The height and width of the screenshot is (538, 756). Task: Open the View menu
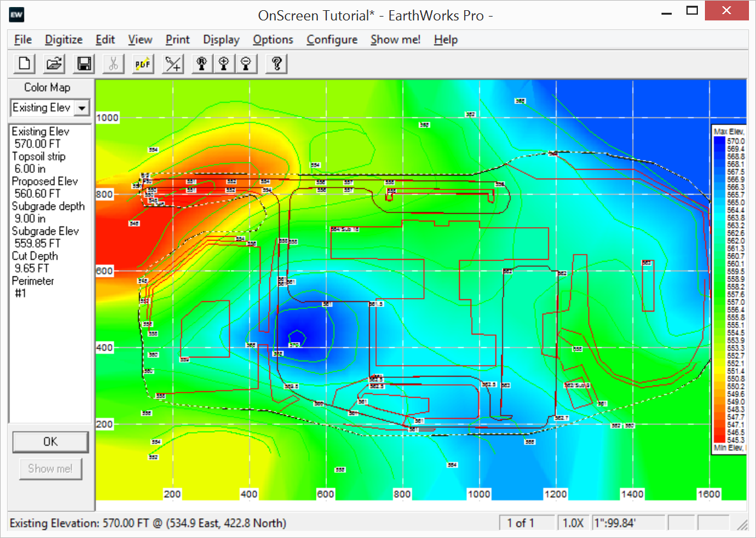140,40
